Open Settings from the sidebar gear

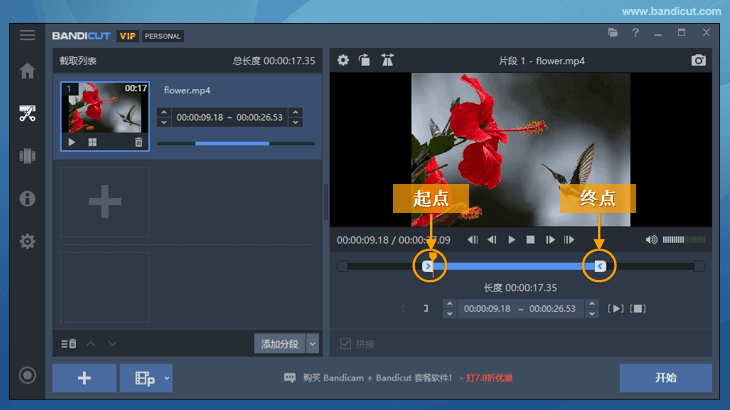click(x=27, y=241)
